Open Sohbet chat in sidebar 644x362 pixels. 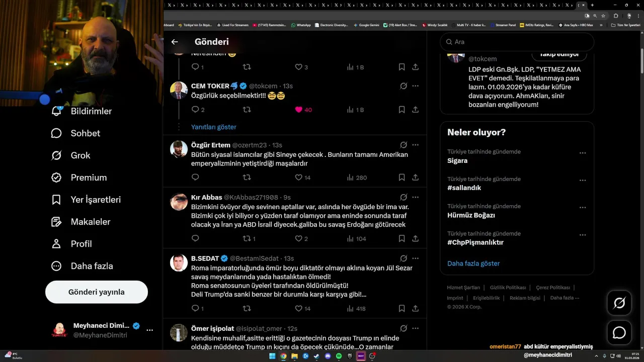coord(75,133)
